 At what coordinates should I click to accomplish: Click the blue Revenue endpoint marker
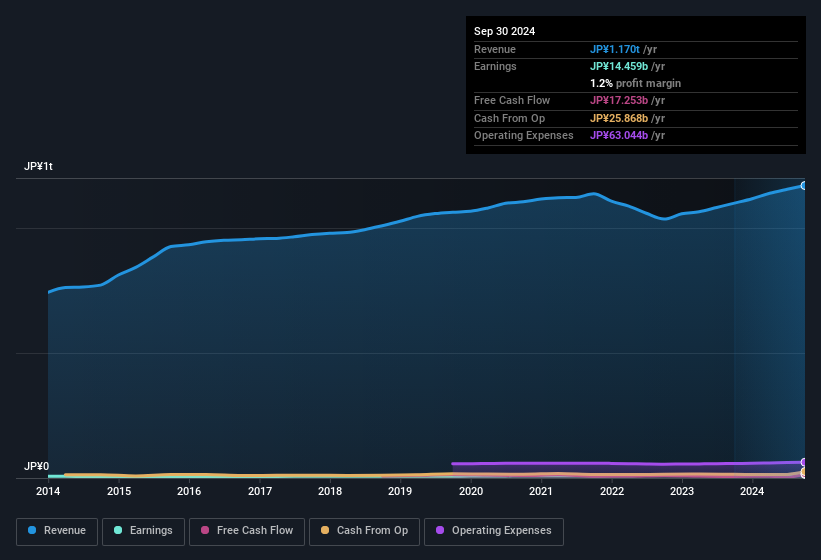pyautogui.click(x=804, y=185)
